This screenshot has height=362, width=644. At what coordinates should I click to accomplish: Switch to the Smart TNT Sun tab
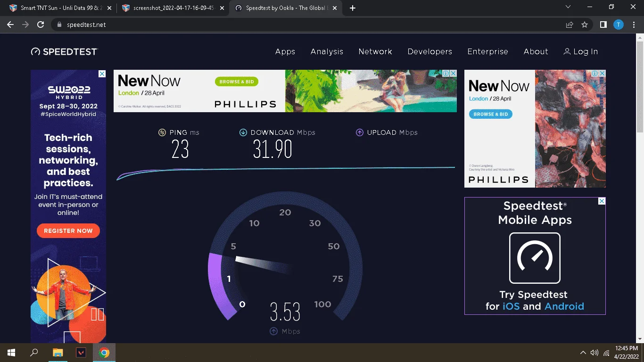click(60, 8)
